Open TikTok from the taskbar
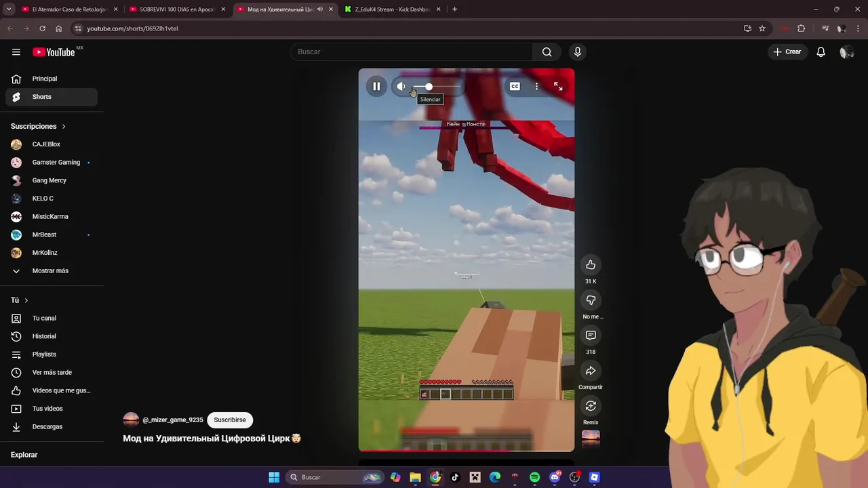This screenshot has width=868, height=488. [455, 477]
